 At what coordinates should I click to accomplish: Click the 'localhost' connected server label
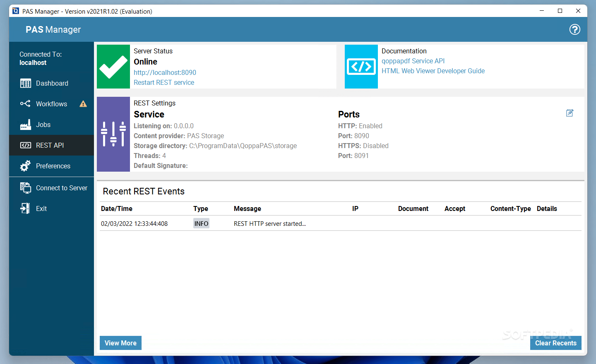(x=33, y=62)
